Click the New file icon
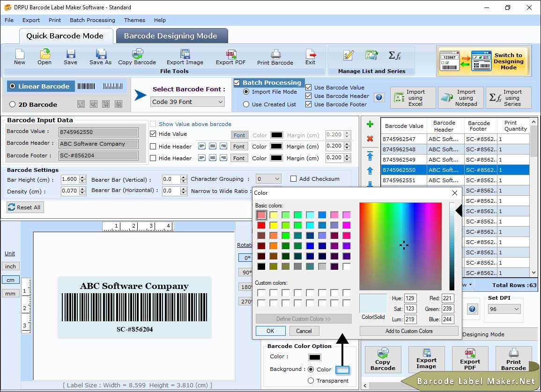This screenshot has height=392, width=541. click(20, 57)
